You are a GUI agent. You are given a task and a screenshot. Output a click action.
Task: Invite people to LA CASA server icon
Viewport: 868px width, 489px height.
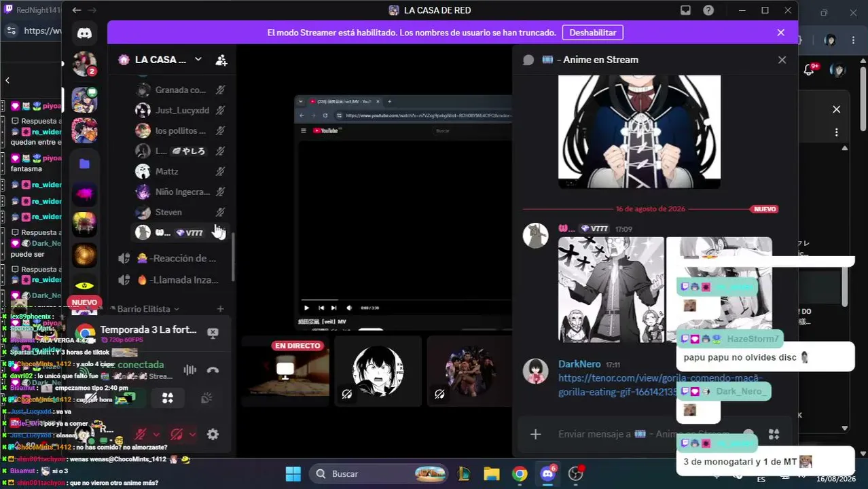click(221, 60)
